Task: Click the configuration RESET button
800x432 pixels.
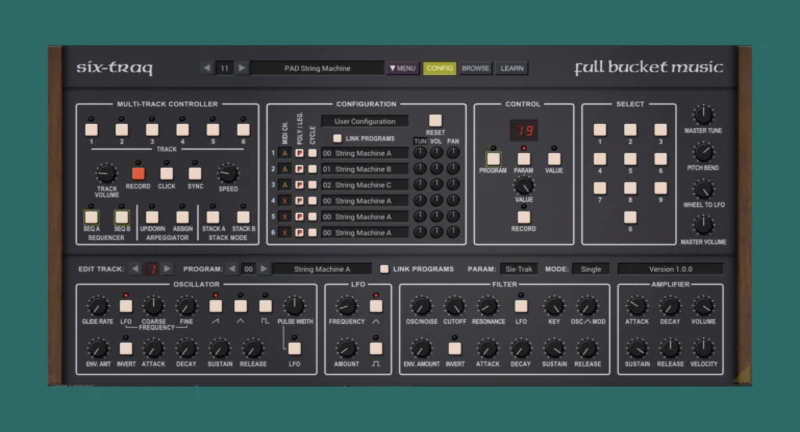Action: click(x=435, y=120)
